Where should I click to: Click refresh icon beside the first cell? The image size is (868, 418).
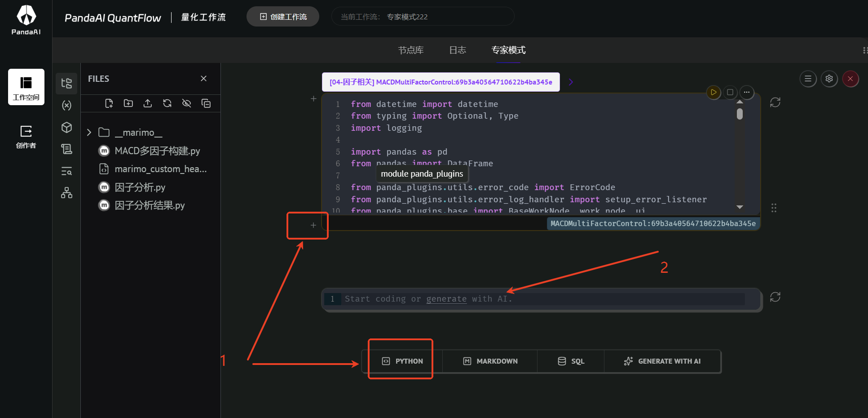[775, 102]
